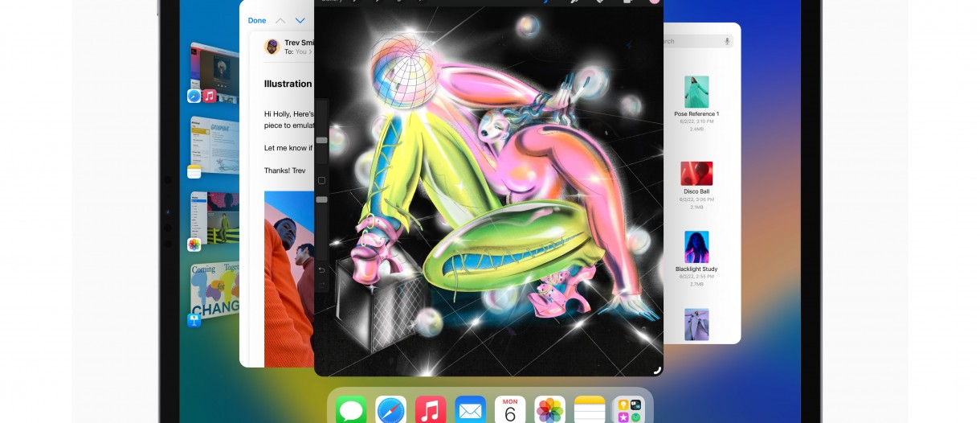Image resolution: width=980 pixels, height=423 pixels.
Task: Go to previous message with up chevron
Action: tap(280, 21)
